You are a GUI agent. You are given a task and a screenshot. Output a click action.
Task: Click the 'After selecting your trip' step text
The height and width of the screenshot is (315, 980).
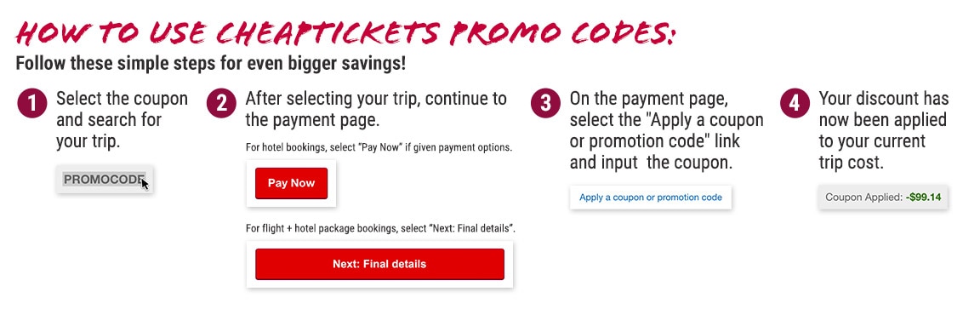click(376, 109)
